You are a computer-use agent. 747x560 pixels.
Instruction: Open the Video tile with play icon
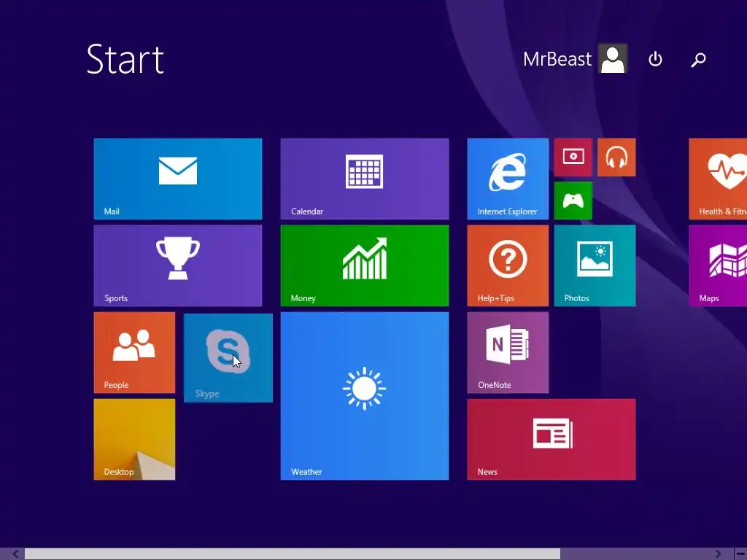coord(573,157)
